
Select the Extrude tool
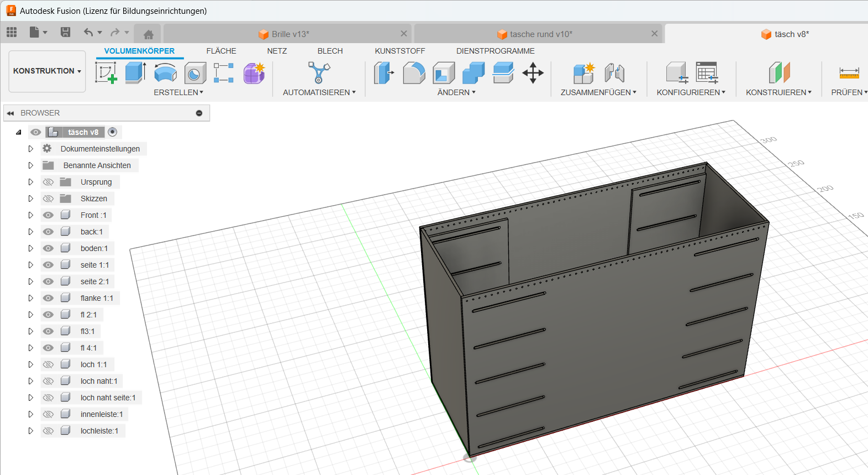[x=135, y=72]
